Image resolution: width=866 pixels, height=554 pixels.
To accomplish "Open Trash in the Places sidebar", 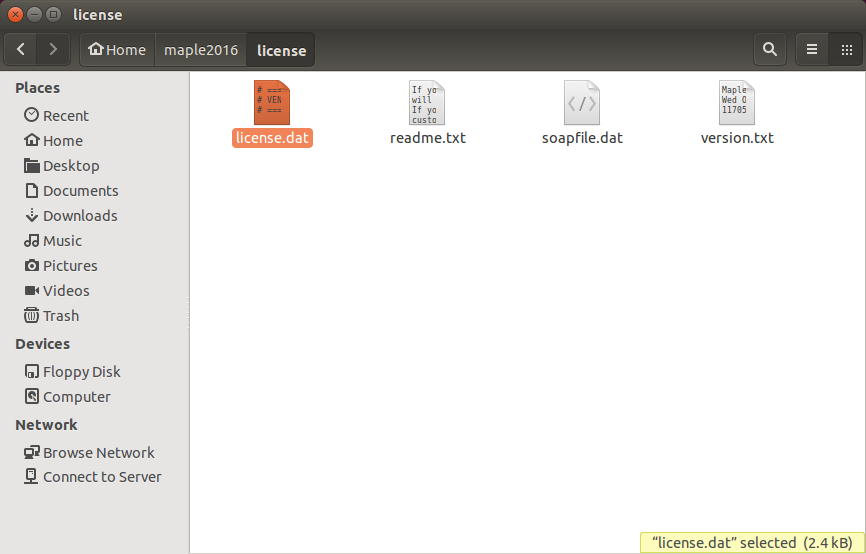I will pos(61,315).
